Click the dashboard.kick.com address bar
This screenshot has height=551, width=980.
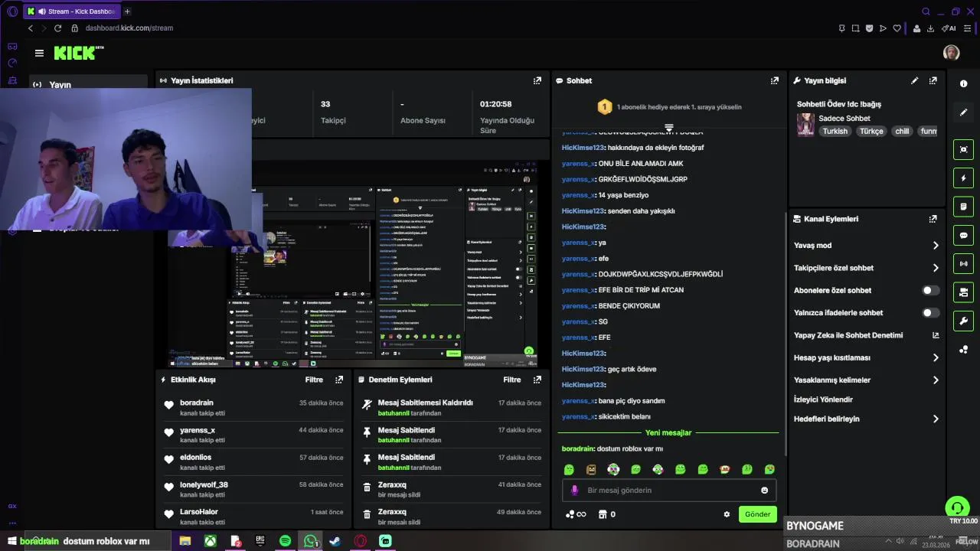[129, 28]
